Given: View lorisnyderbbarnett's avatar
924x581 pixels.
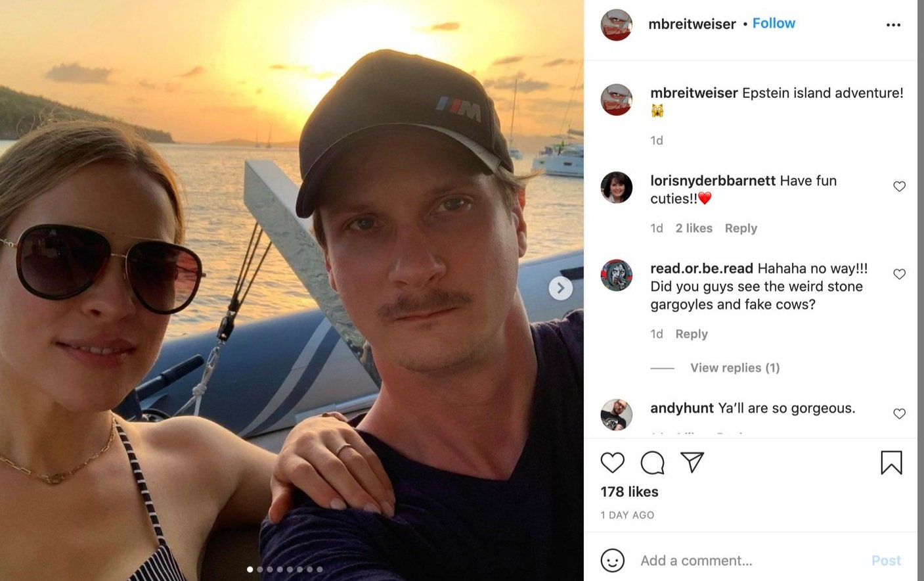Looking at the screenshot, I should [x=616, y=187].
